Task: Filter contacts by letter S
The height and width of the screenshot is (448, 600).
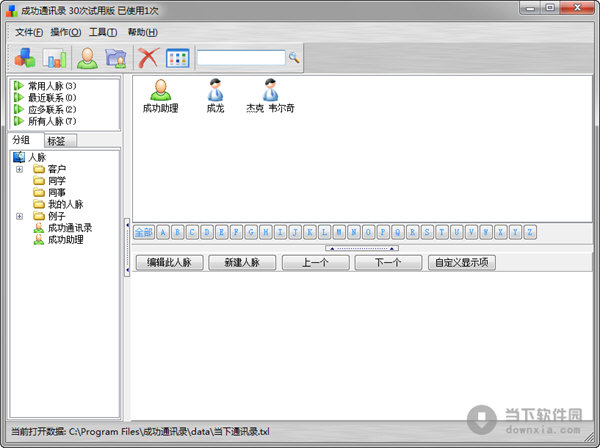Action: 427,232
